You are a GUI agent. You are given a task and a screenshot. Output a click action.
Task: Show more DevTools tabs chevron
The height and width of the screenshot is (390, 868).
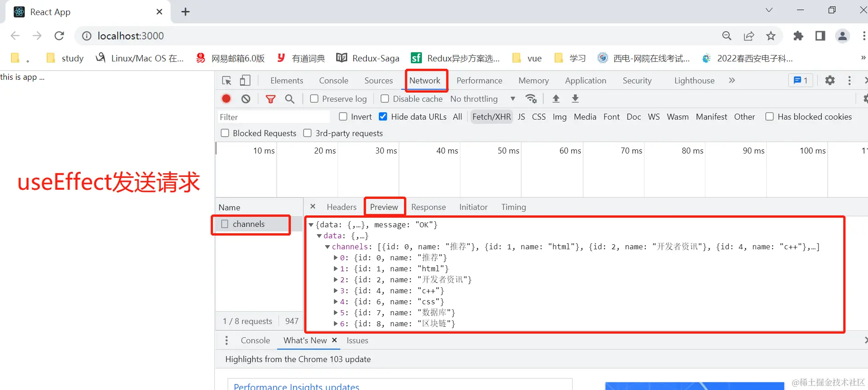(x=732, y=81)
